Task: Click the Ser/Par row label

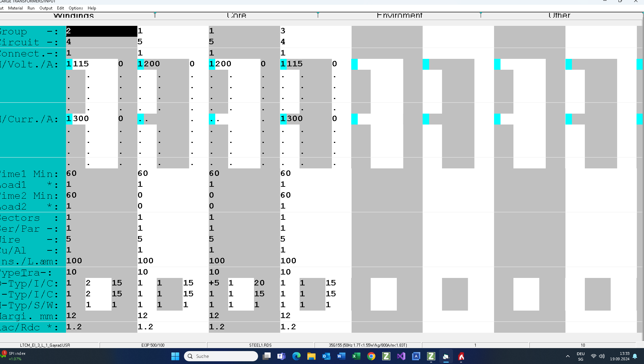Action: (x=29, y=229)
